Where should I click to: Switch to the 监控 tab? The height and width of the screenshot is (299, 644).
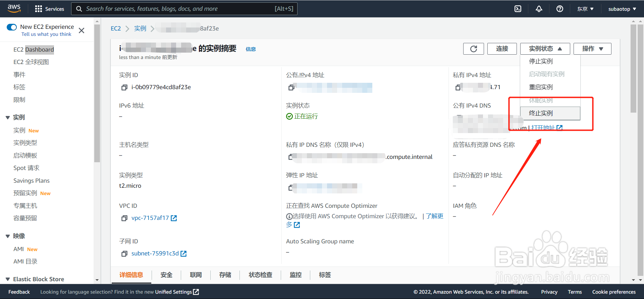[296, 275]
